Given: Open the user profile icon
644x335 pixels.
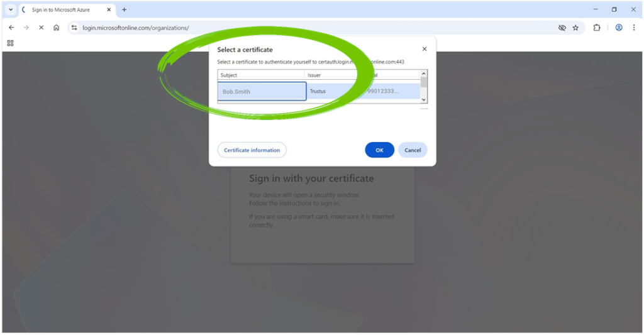Looking at the screenshot, I should pyautogui.click(x=619, y=28).
